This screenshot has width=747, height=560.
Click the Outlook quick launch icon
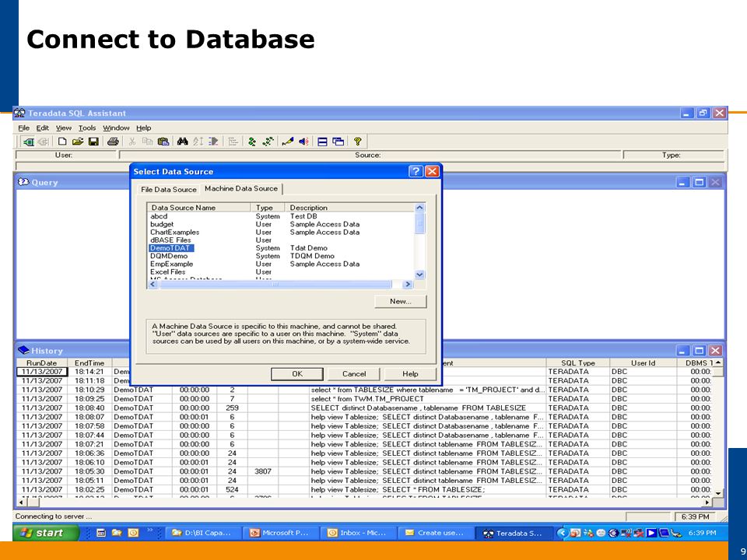tap(133, 533)
